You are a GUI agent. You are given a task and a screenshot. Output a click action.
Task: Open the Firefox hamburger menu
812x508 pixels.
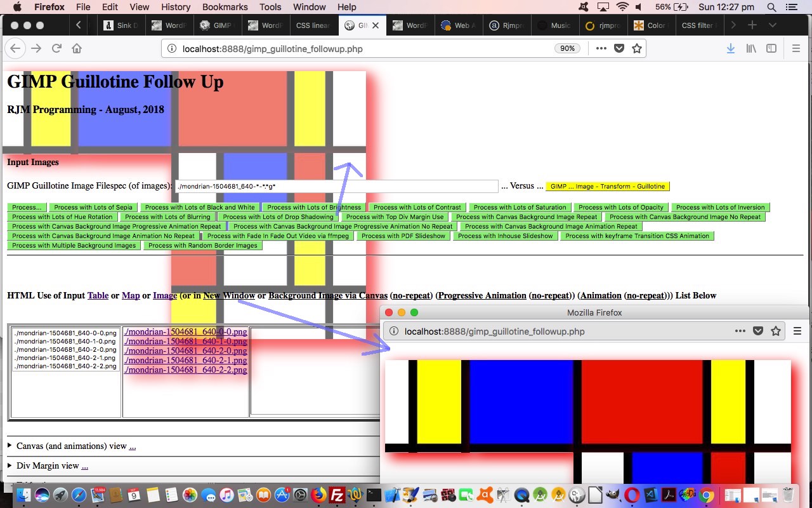click(796, 49)
